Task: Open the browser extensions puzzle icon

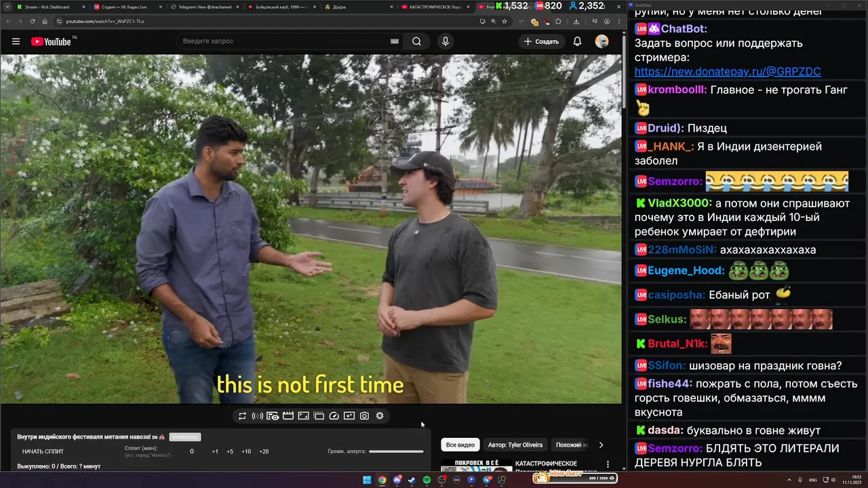Action: [558, 21]
